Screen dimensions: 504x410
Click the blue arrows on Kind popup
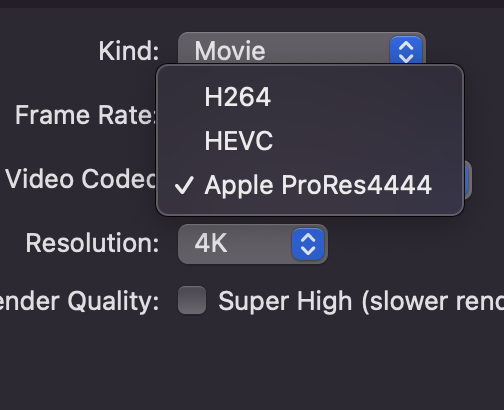[406, 52]
